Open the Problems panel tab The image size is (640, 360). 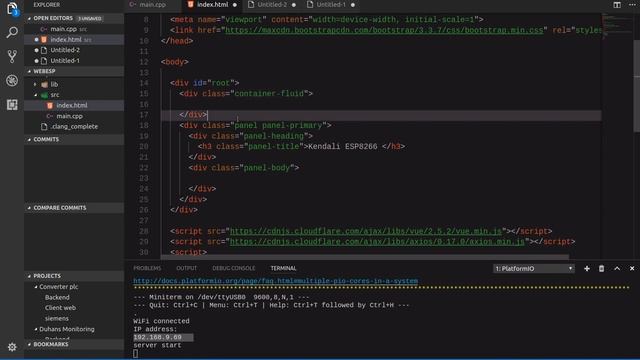147,268
